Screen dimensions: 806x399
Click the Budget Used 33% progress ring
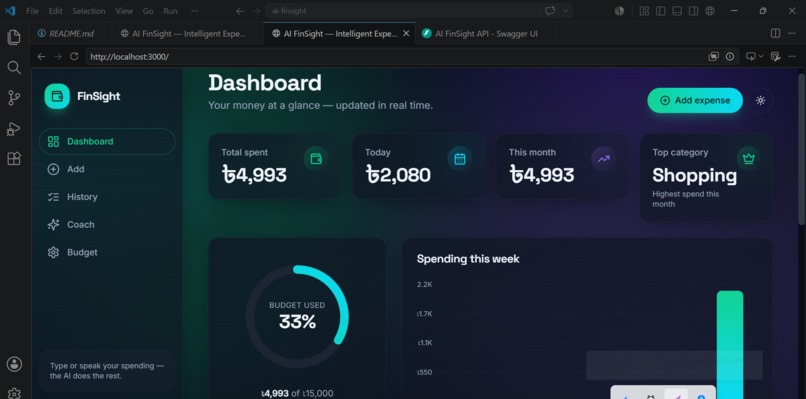pos(297,316)
